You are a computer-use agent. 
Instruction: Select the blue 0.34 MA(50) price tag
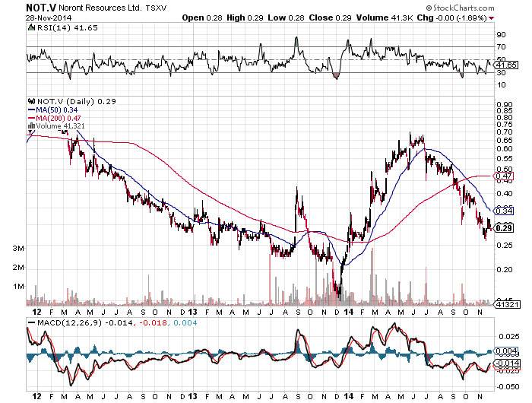tap(501, 211)
